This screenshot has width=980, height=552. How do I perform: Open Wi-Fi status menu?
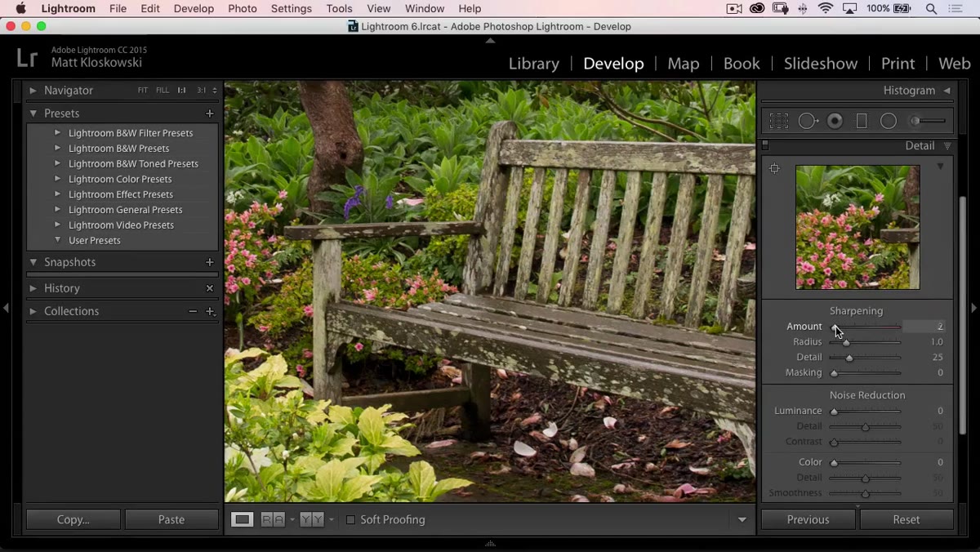tap(826, 9)
